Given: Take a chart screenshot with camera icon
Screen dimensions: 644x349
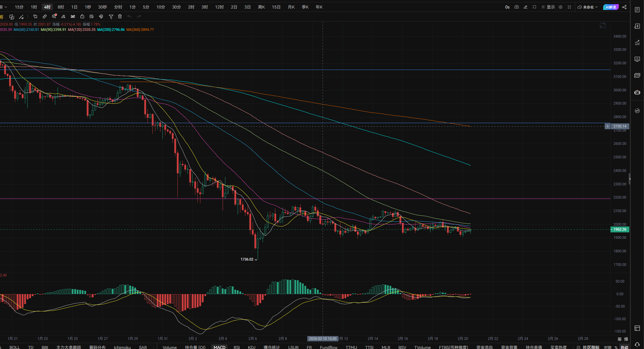Looking at the screenshot, I should pos(516,7).
